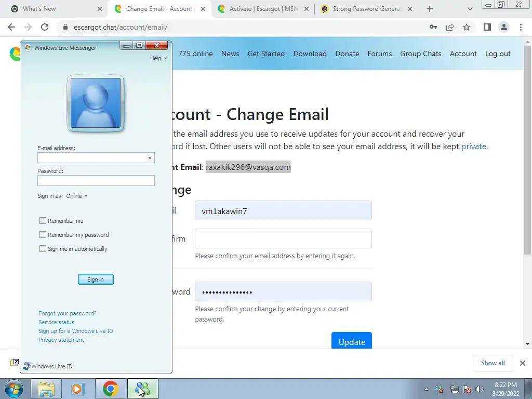Click Windows Live Messenger taskbar icon
532x399 pixels.
coord(143,389)
